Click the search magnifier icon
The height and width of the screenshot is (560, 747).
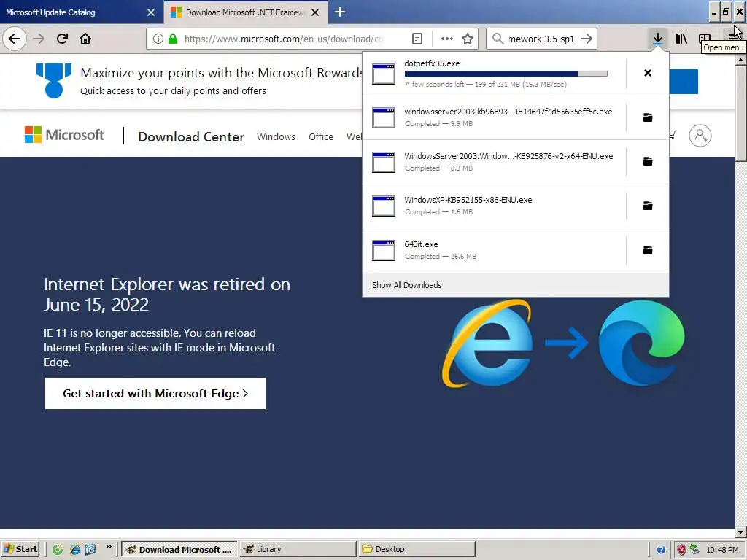pyautogui.click(x=498, y=39)
